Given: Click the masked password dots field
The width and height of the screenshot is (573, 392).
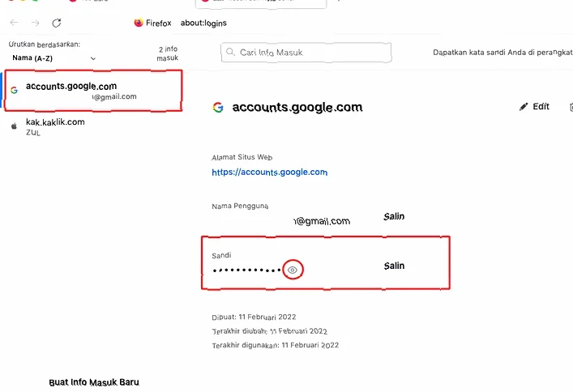Looking at the screenshot, I should [246, 271].
